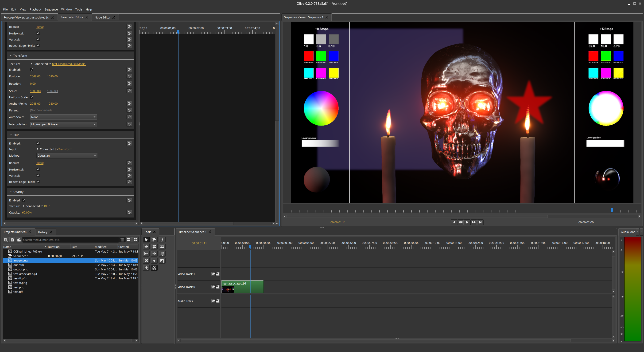This screenshot has height=352, width=644.
Task: Lock Audio Track 0
Action: [218, 301]
